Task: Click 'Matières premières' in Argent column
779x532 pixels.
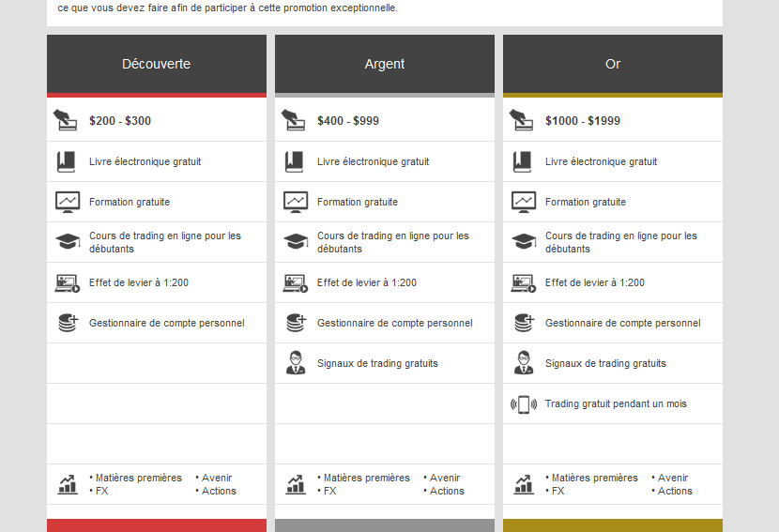Action: pyautogui.click(x=367, y=478)
